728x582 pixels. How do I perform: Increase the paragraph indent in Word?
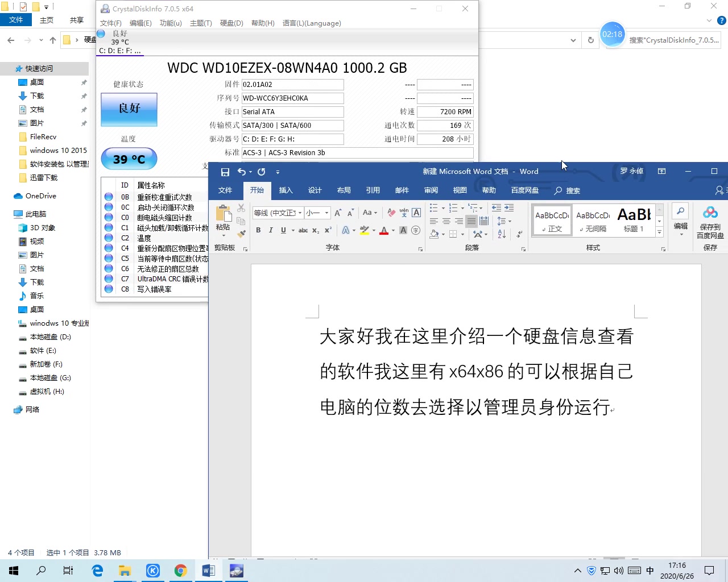tap(509, 208)
